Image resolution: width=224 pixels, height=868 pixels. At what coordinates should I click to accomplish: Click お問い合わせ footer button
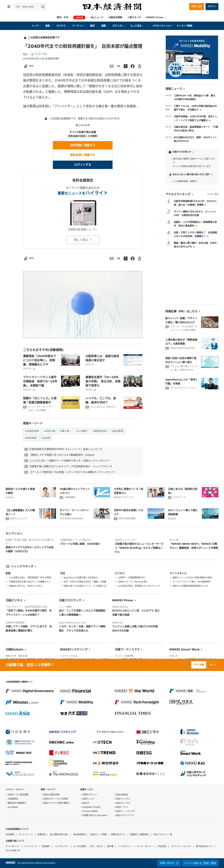point(169,863)
